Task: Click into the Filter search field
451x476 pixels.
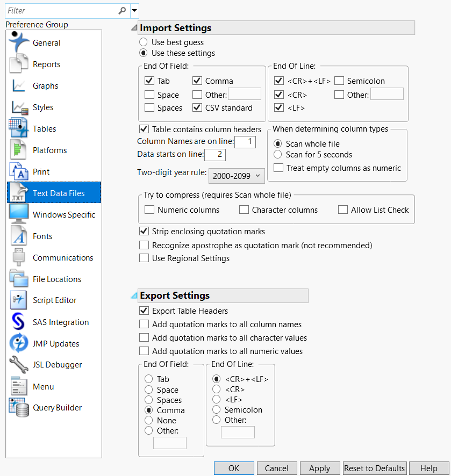Action: [62, 11]
